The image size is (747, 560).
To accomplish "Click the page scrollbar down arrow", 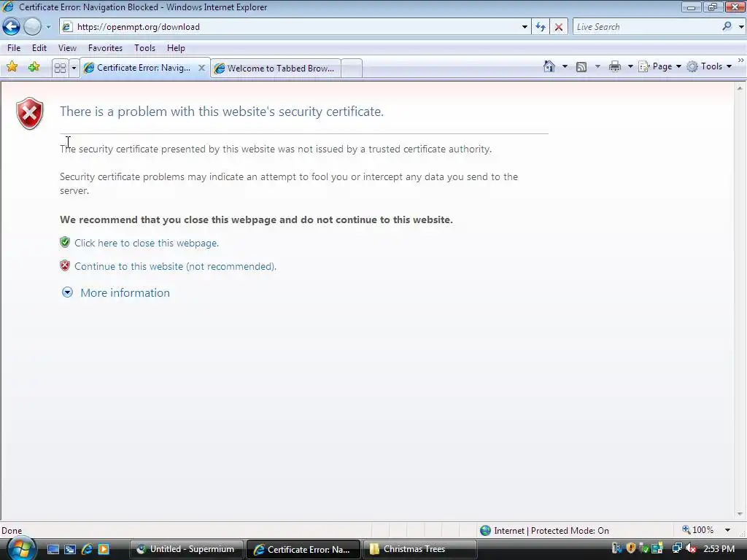I will click(740, 514).
